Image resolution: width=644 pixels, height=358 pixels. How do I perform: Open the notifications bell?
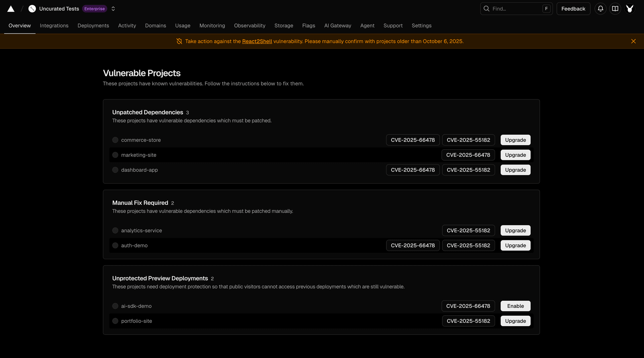tap(600, 9)
